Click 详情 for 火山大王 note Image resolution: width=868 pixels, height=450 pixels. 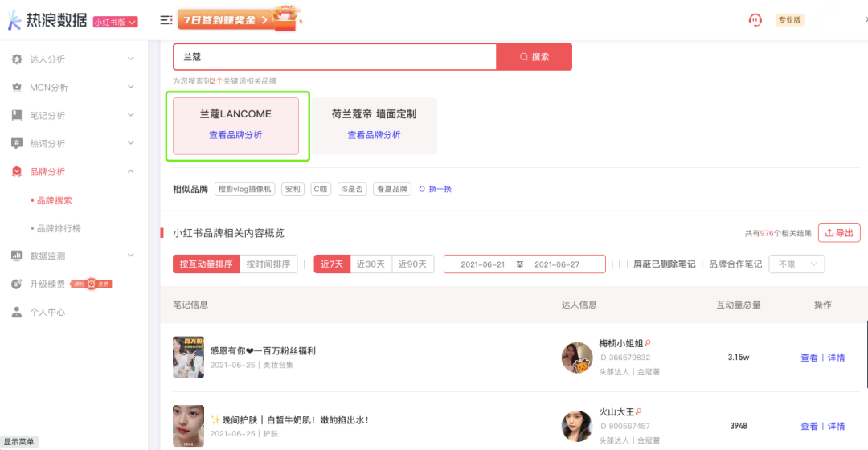tap(836, 426)
